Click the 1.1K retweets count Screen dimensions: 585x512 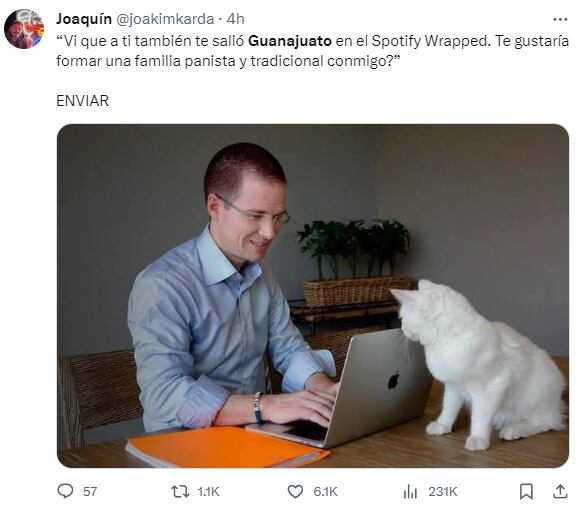pyautogui.click(x=208, y=491)
